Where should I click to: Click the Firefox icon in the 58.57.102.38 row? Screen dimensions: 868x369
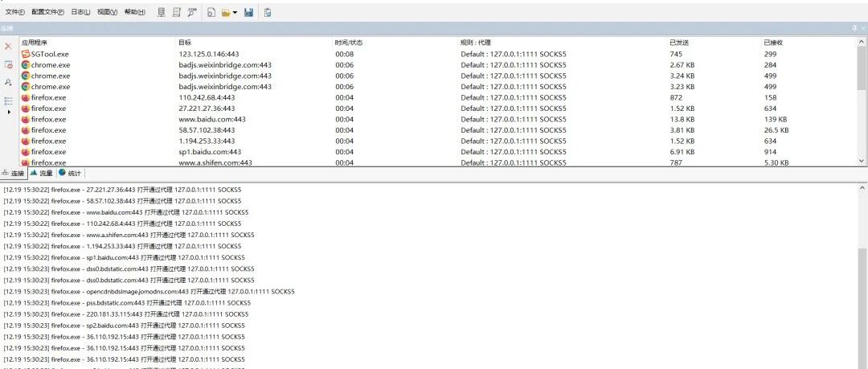[x=26, y=130]
